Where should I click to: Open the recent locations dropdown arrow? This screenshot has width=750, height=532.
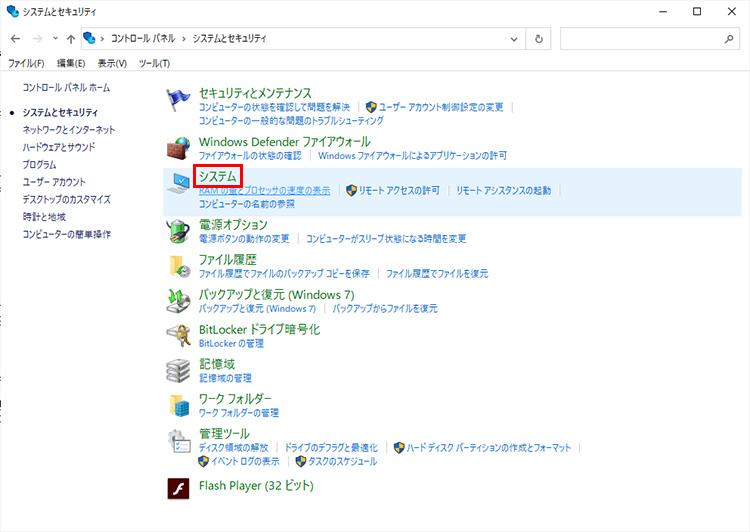click(55, 38)
